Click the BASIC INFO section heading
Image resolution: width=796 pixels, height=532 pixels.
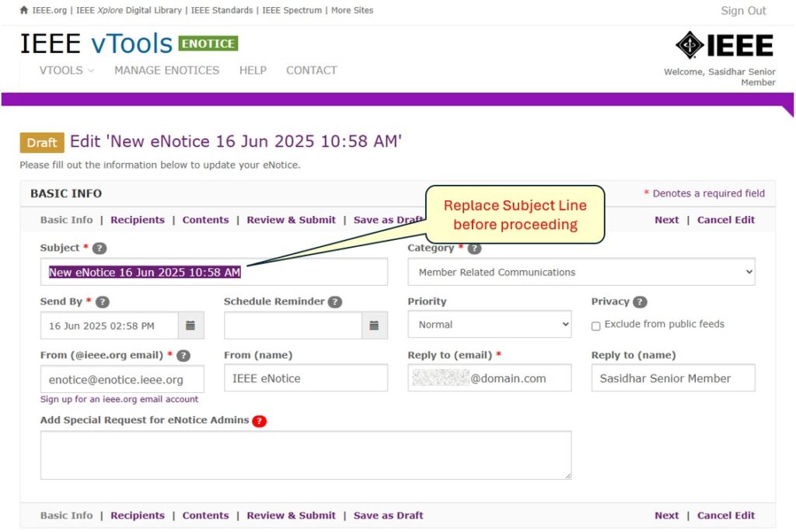tap(66, 193)
